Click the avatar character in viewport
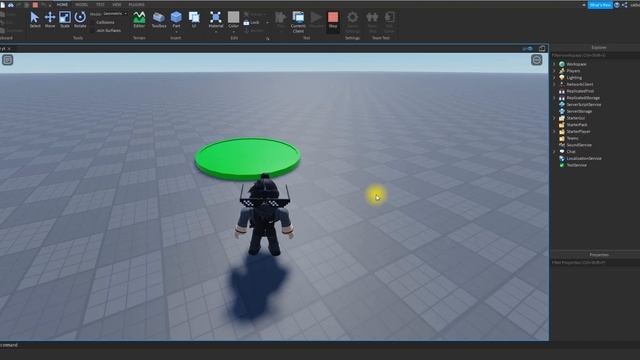Screen dimensions: 640x360 click(264, 216)
